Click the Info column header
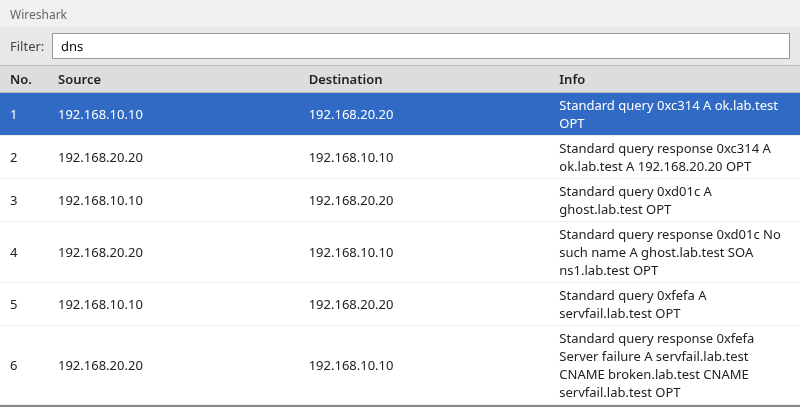 pos(571,80)
